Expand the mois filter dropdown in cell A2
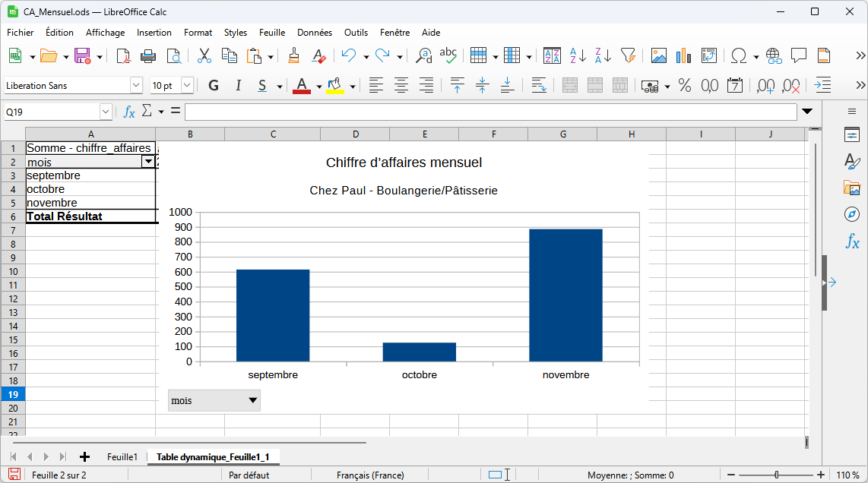 (147, 162)
